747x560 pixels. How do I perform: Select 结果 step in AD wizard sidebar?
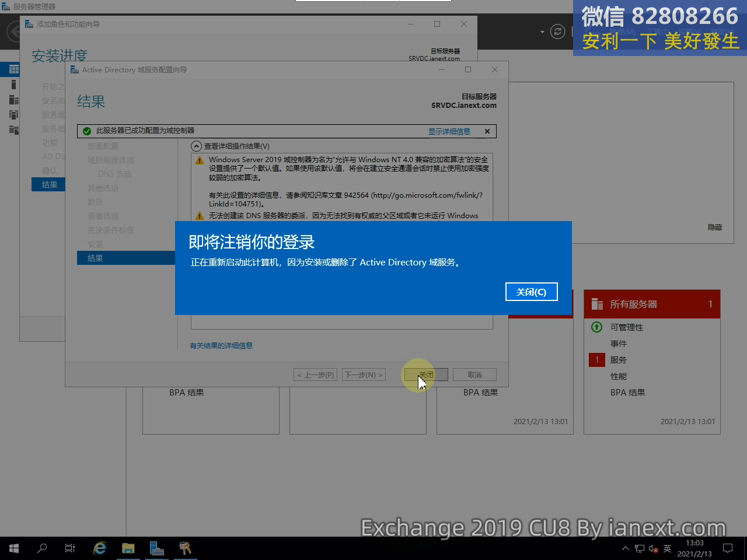[x=126, y=258]
